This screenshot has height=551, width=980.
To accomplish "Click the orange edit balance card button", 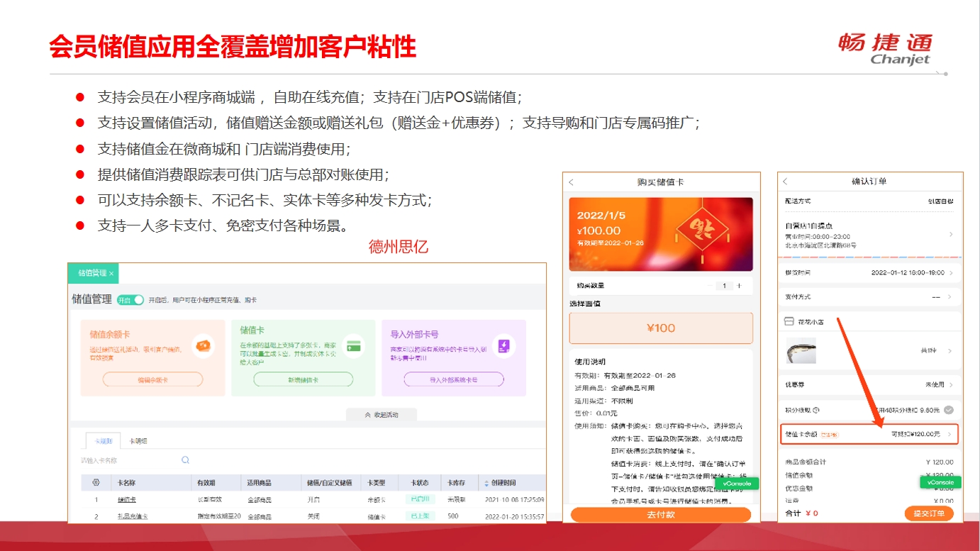I will coord(153,379).
